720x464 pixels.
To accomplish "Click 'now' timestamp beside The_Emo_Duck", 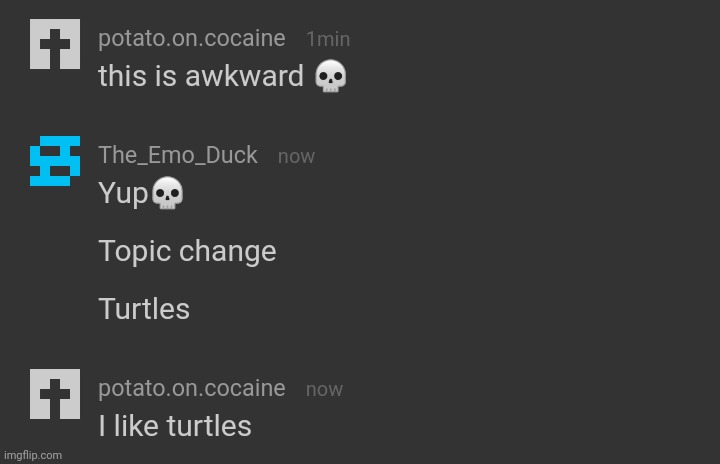I will (296, 156).
